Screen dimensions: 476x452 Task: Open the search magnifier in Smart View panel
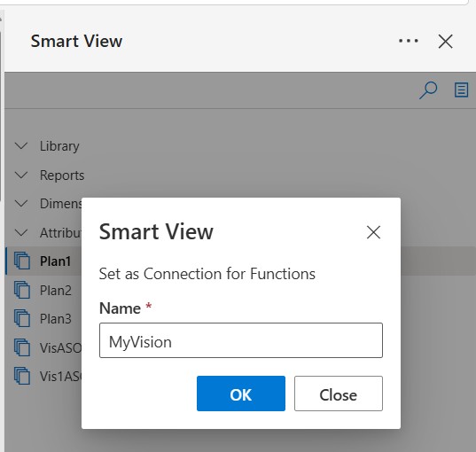pyautogui.click(x=428, y=90)
